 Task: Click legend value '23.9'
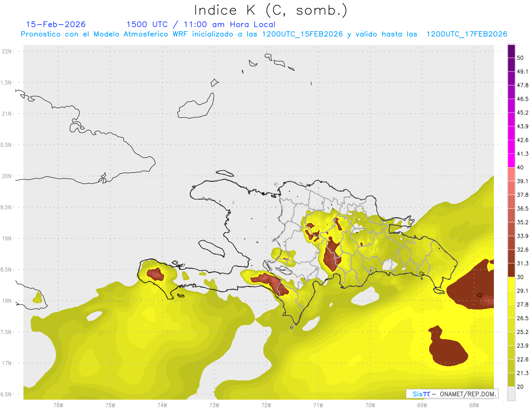[x=523, y=346]
